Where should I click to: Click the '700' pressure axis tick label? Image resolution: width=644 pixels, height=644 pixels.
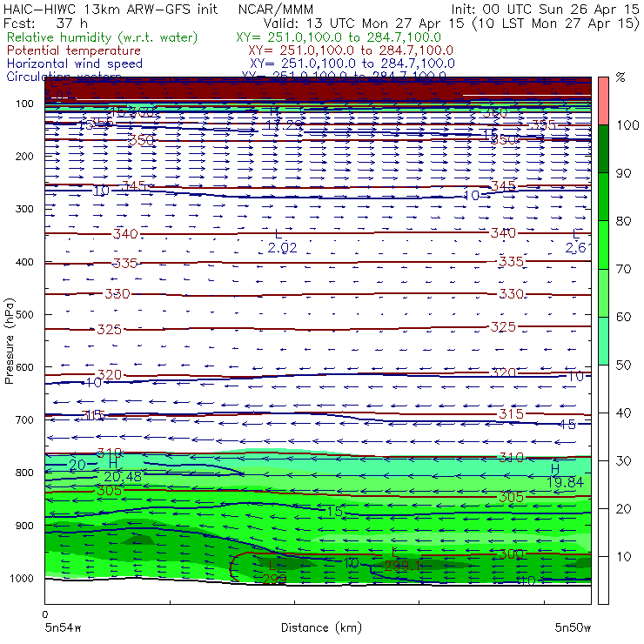pyautogui.click(x=24, y=419)
